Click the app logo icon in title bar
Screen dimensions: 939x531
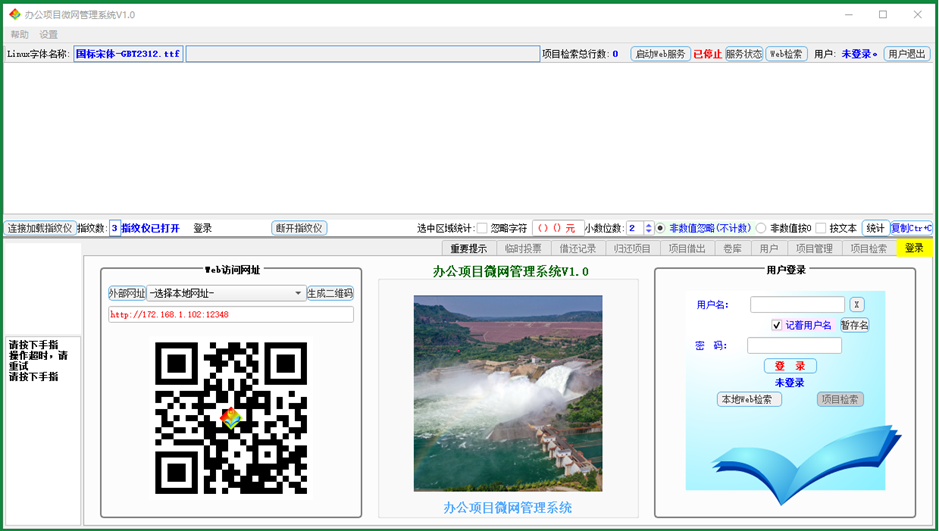15,15
